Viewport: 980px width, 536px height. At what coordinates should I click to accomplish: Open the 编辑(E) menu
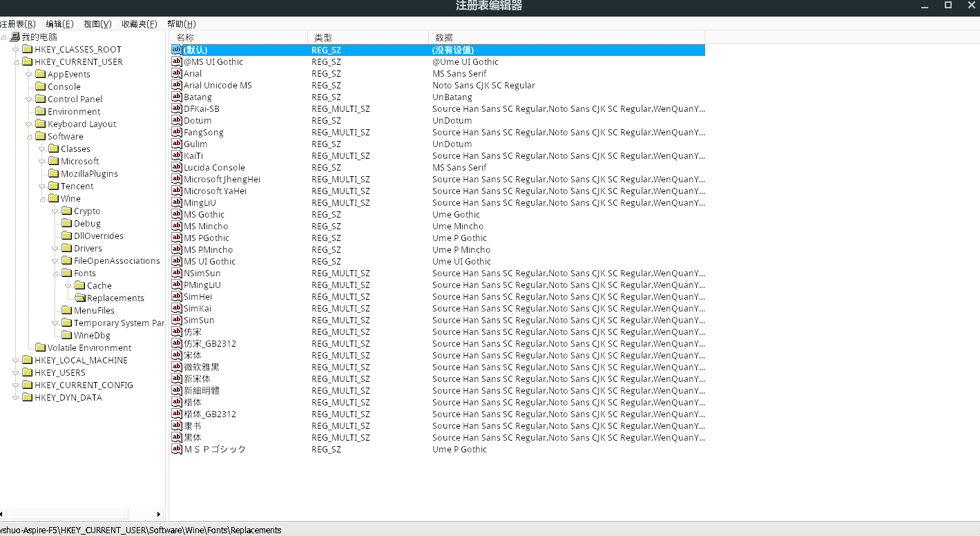60,24
